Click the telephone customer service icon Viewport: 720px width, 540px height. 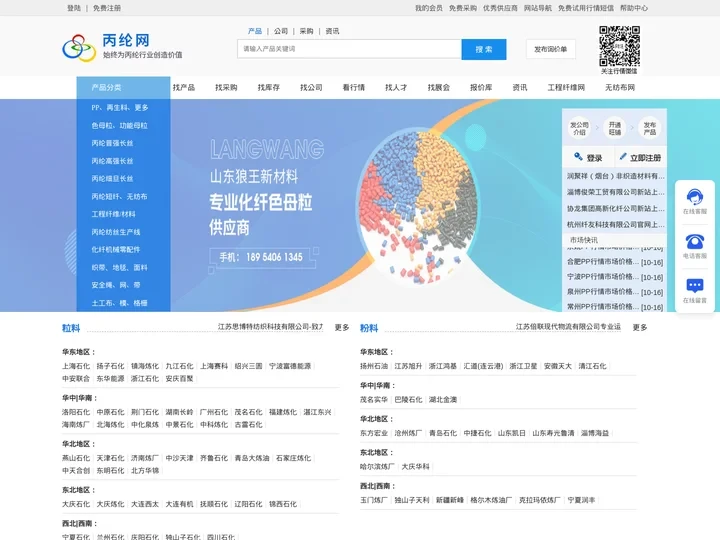[x=694, y=242]
